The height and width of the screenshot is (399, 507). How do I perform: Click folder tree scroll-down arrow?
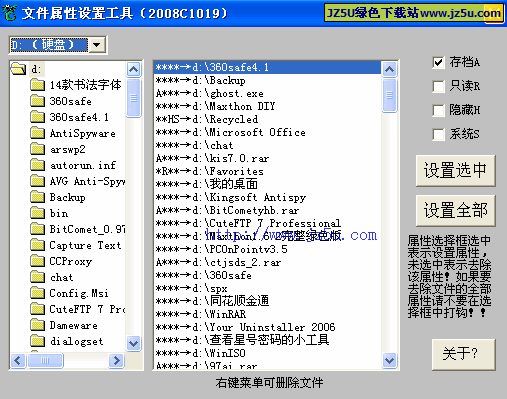[133, 343]
